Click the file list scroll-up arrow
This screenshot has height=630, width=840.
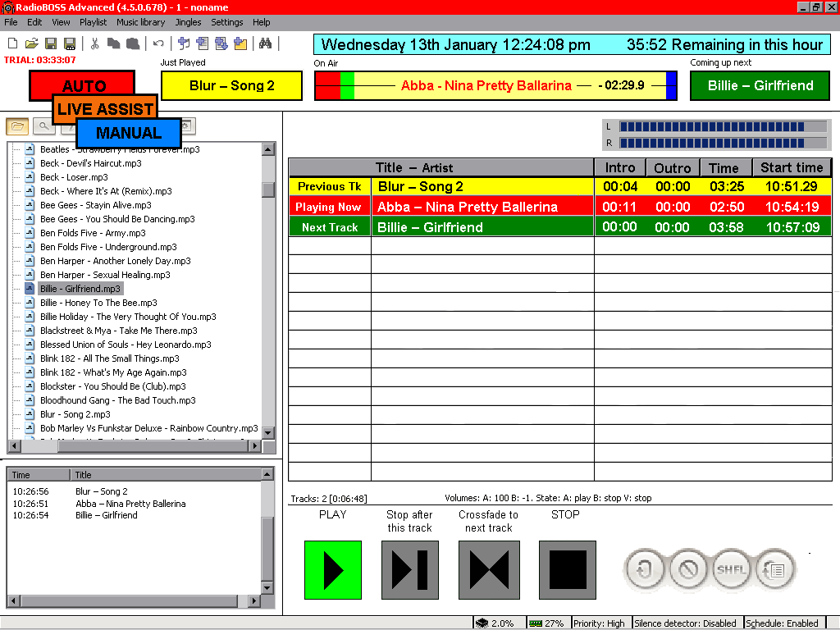(x=268, y=149)
